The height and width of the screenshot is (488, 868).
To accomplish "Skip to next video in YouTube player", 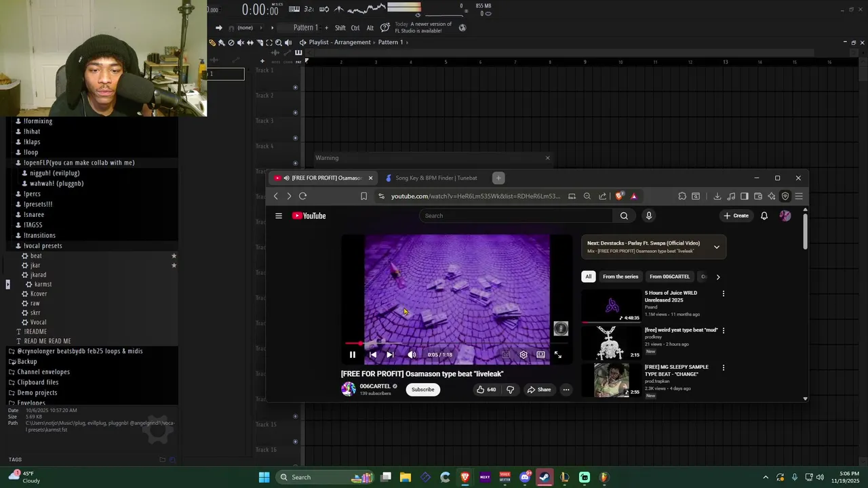I will [390, 354].
